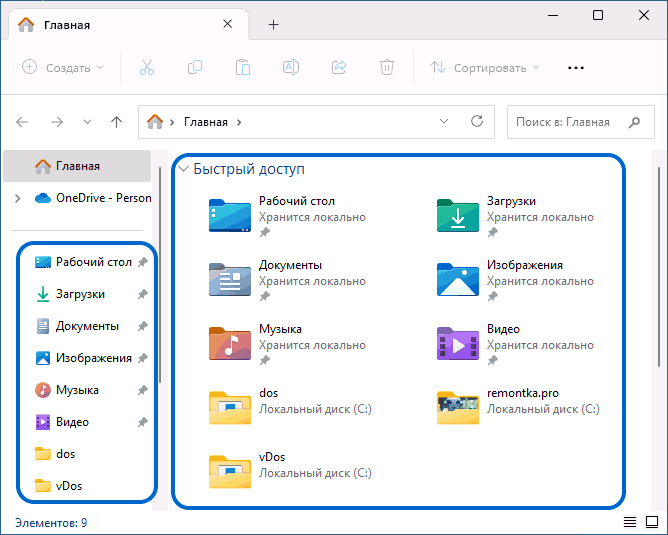668x535 pixels.
Task: Navigate up one level with up arrow
Action: click(x=116, y=122)
